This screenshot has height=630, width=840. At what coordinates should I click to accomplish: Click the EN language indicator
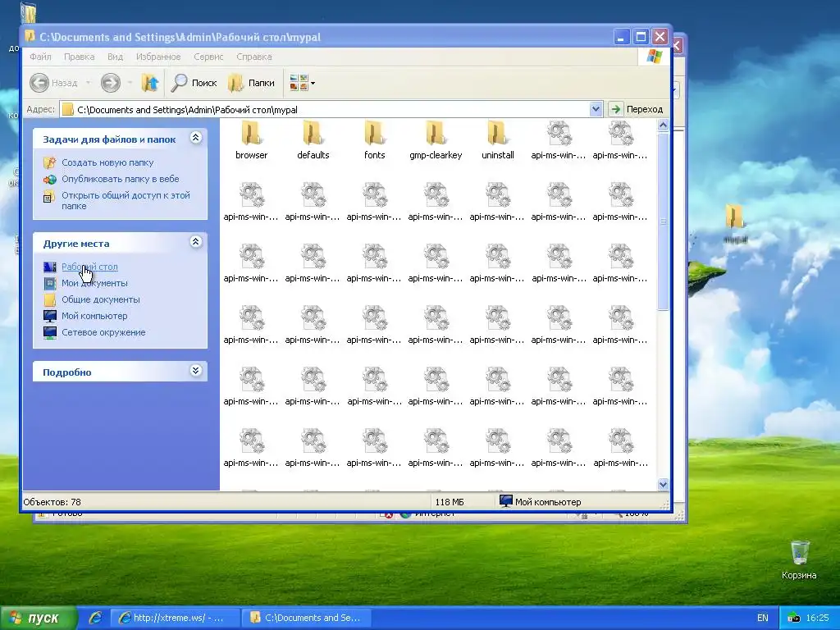(763, 618)
